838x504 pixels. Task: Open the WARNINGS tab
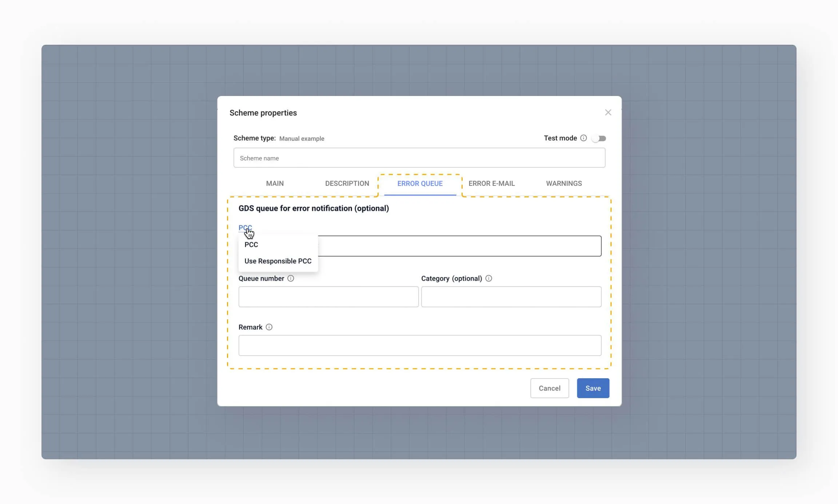pos(564,184)
